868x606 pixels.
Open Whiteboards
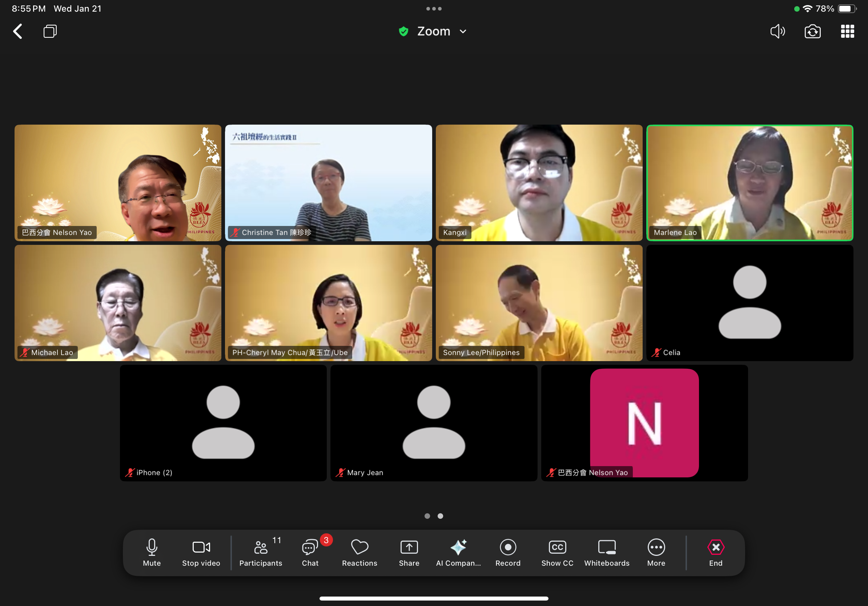tap(606, 552)
